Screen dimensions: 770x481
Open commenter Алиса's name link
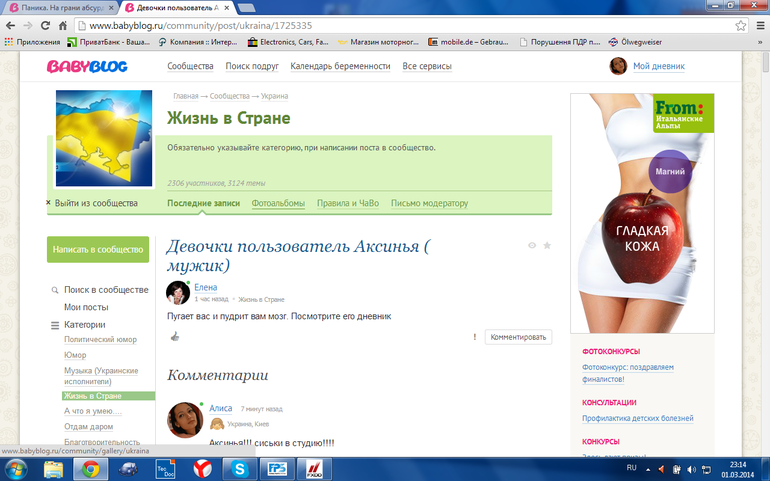tap(220, 408)
